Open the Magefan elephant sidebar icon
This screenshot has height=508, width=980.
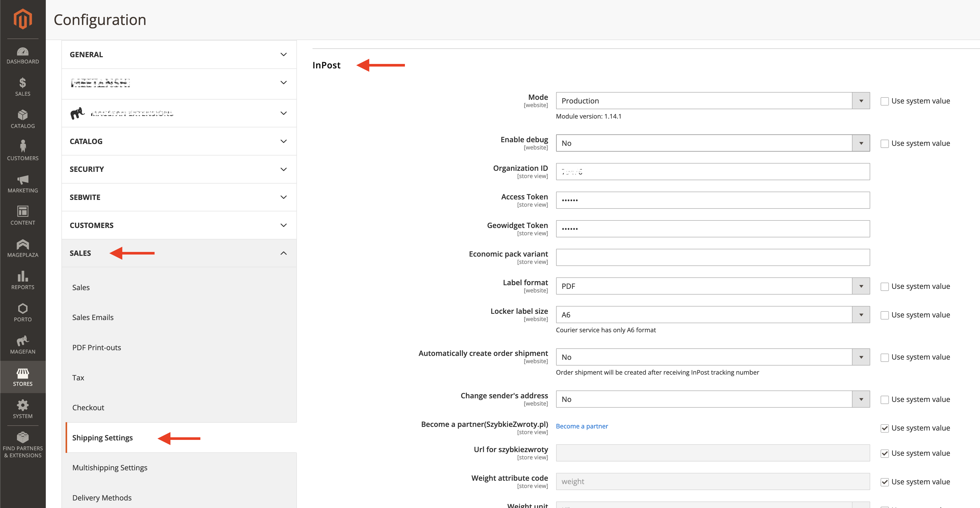[22, 345]
